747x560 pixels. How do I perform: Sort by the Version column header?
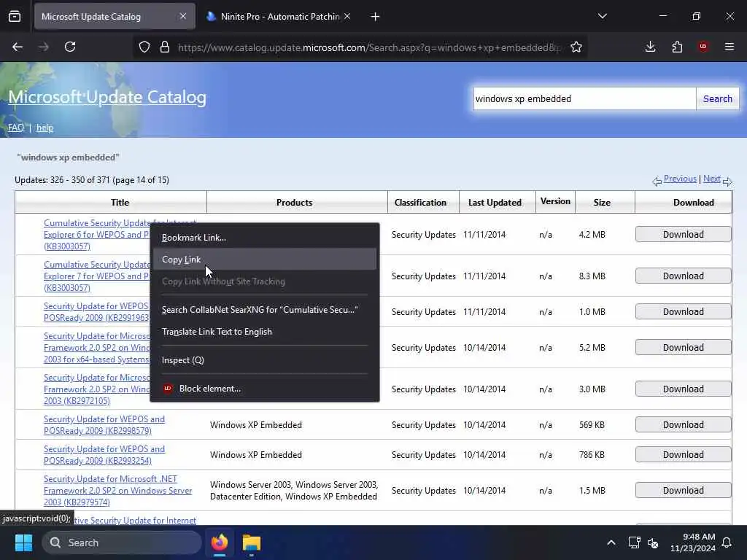click(555, 201)
